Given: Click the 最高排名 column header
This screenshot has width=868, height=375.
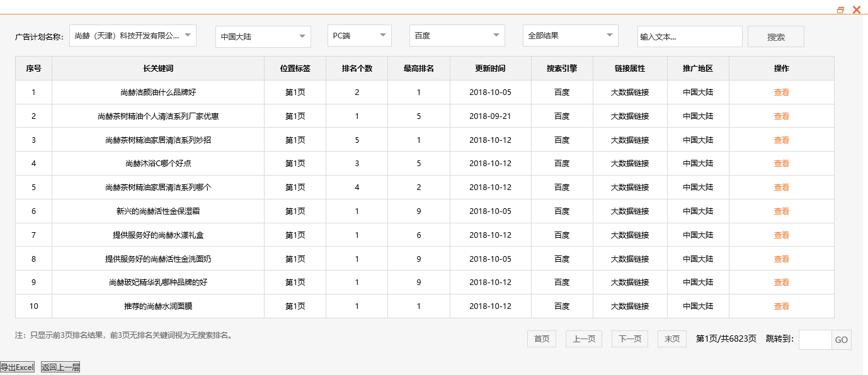Looking at the screenshot, I should (x=418, y=68).
